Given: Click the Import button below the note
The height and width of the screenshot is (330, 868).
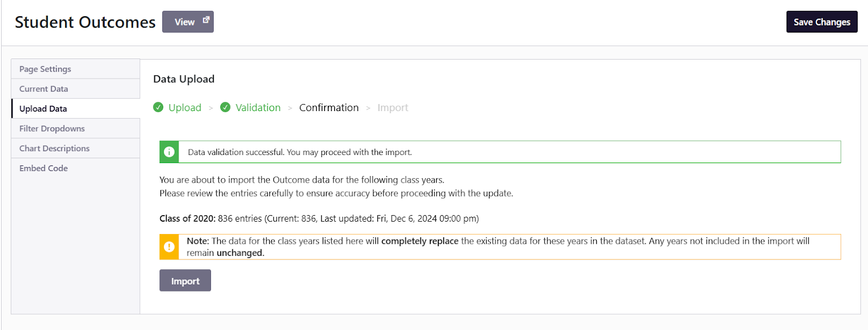Looking at the screenshot, I should point(185,281).
